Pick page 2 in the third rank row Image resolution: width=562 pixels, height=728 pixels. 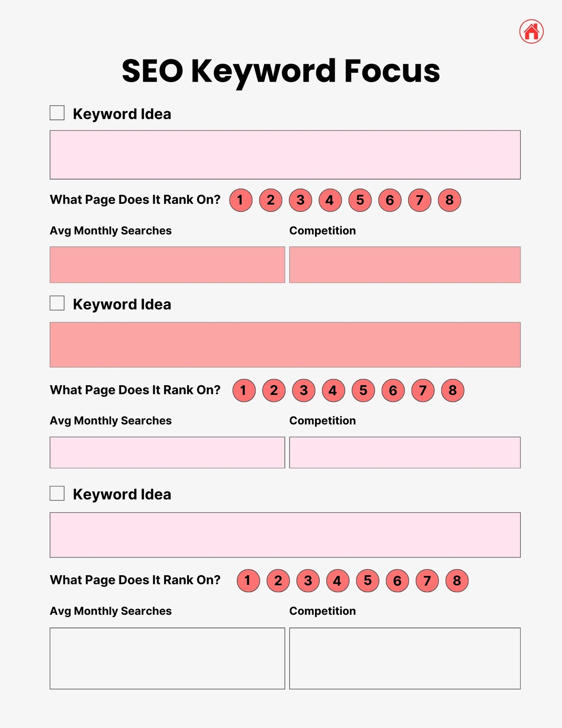pyautogui.click(x=278, y=581)
